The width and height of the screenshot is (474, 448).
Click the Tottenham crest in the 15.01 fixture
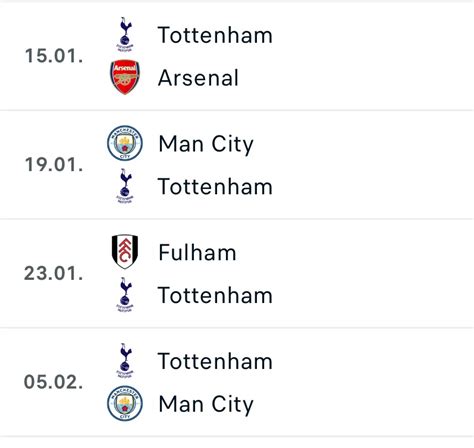coord(125,34)
